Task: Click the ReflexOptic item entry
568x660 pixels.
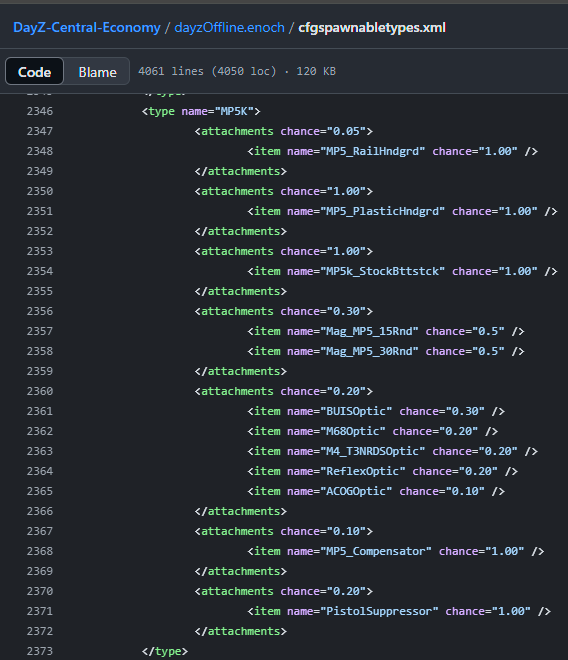Action: click(x=383, y=471)
